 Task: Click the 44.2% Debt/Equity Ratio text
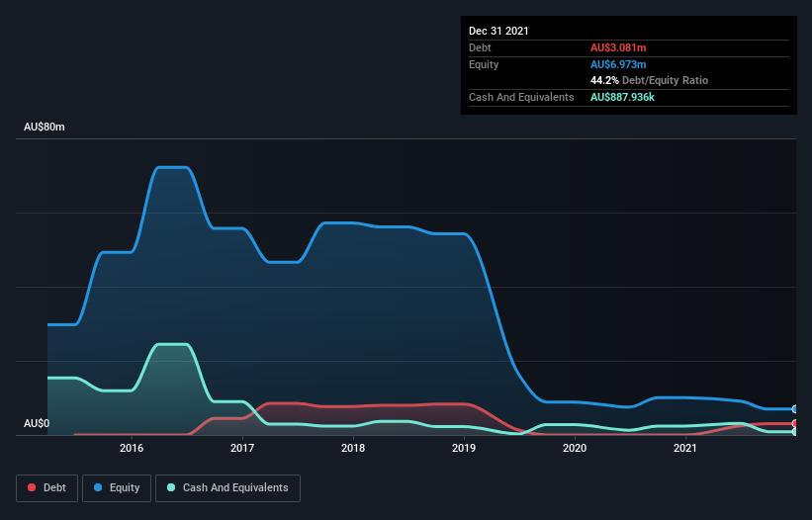(650, 81)
